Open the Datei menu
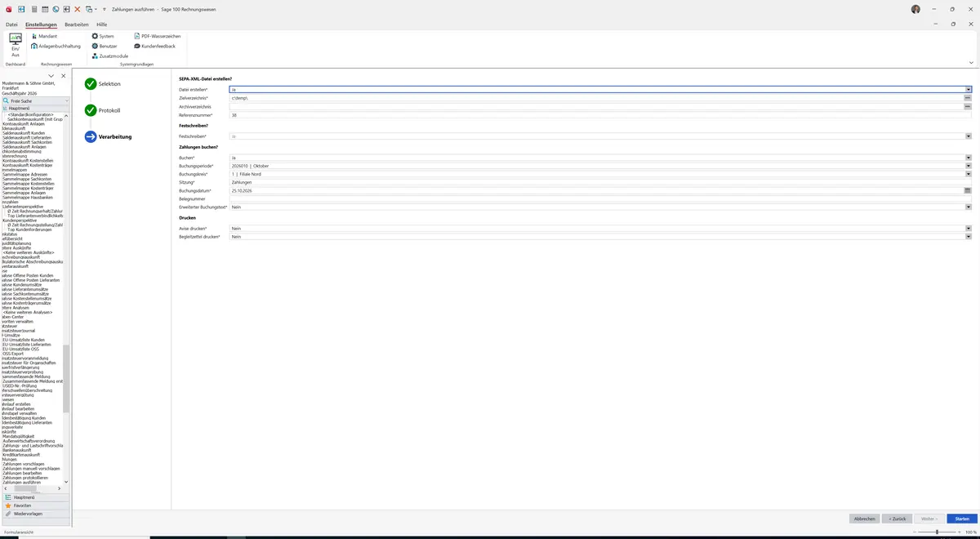 11,24
